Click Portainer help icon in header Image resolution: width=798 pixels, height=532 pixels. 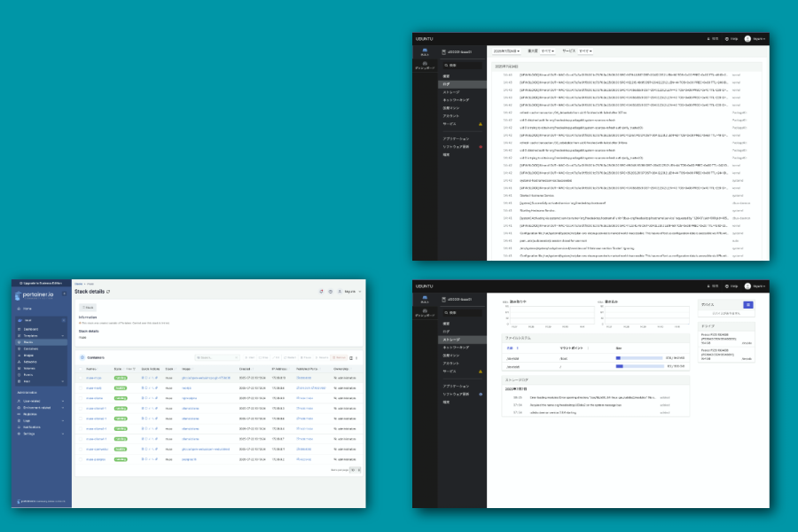[x=331, y=292]
